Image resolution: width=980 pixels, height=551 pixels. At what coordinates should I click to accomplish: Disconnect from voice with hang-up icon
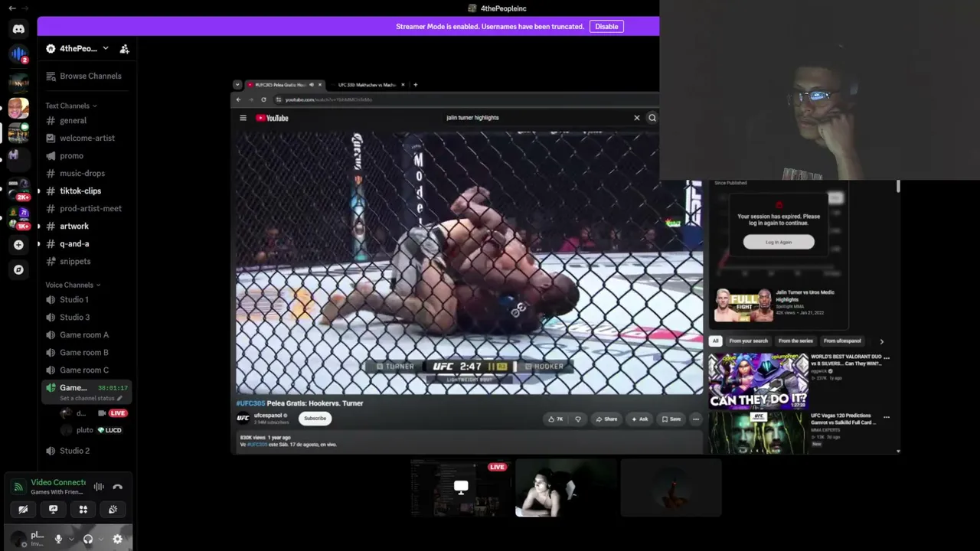pos(117,487)
